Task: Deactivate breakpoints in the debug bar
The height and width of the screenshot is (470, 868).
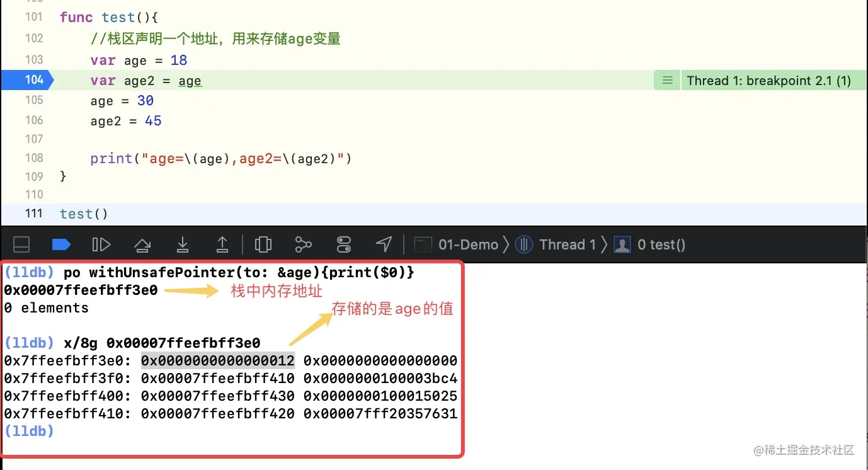Action: click(61, 244)
